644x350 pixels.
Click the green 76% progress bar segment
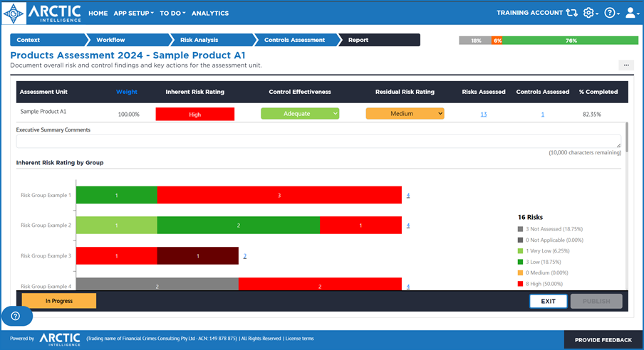click(x=571, y=41)
